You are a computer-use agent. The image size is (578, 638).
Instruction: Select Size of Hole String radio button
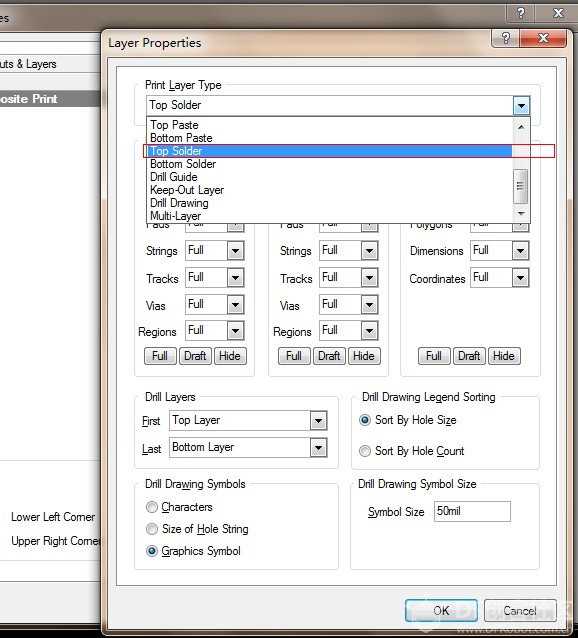coord(152,529)
